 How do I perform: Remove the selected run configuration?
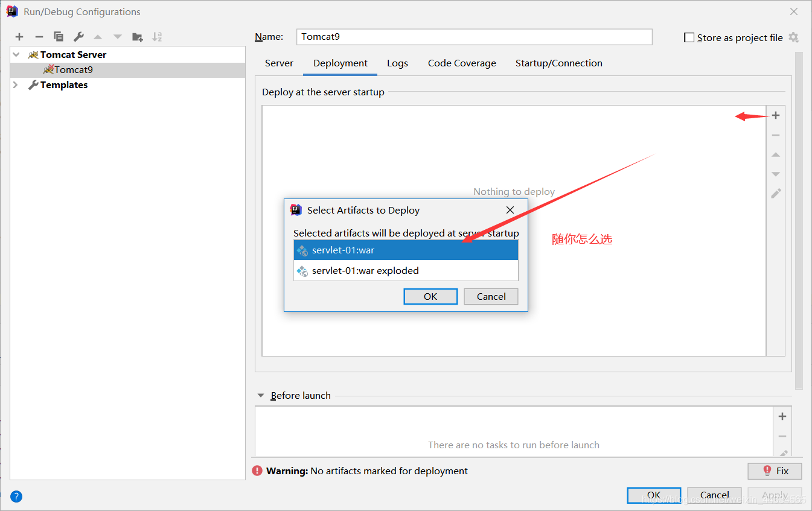click(39, 37)
